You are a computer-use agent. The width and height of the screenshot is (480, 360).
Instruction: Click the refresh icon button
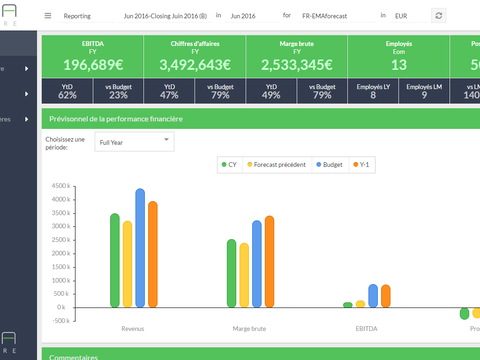[439, 16]
